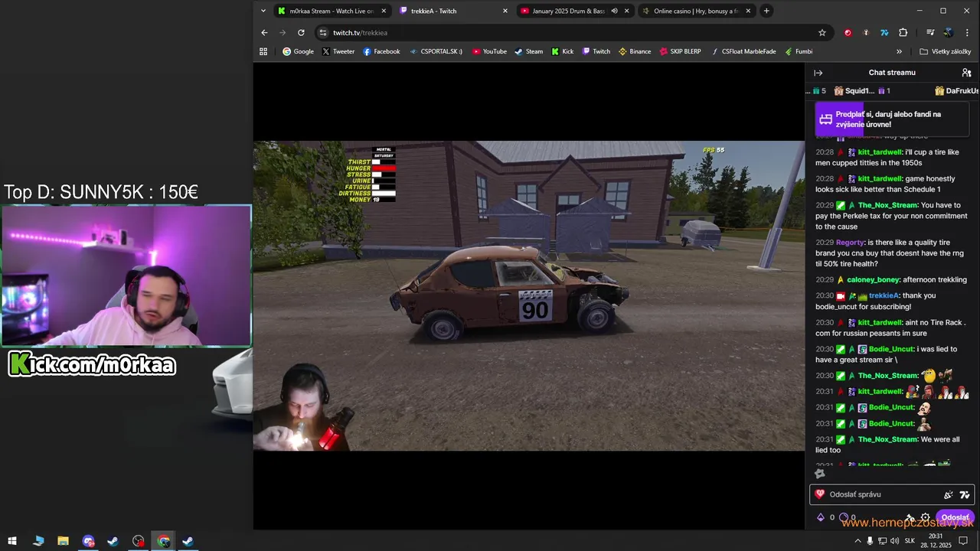Switch the SLK keyboard language
The height and width of the screenshot is (551, 980).
coord(910,541)
